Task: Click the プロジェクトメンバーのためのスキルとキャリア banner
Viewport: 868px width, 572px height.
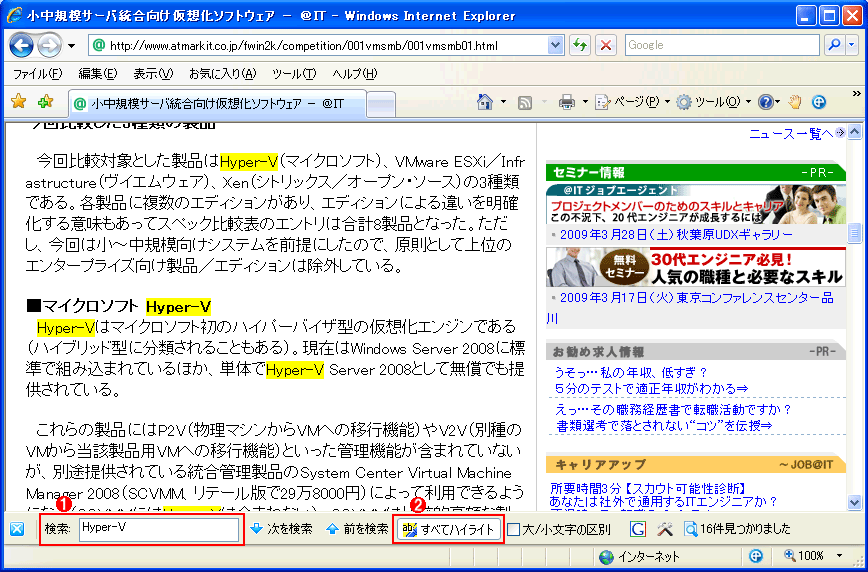Action: click(x=695, y=204)
